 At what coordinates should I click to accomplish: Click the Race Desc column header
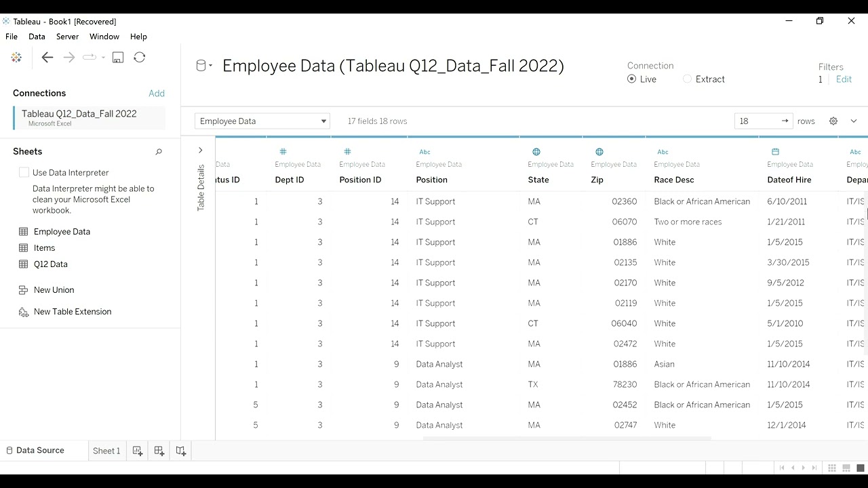(x=674, y=180)
